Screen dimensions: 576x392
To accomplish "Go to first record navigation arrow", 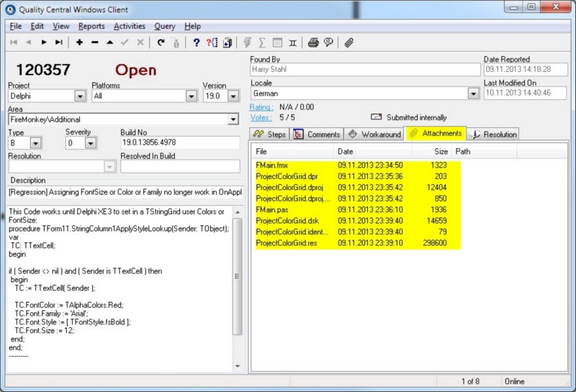I will coord(14,42).
